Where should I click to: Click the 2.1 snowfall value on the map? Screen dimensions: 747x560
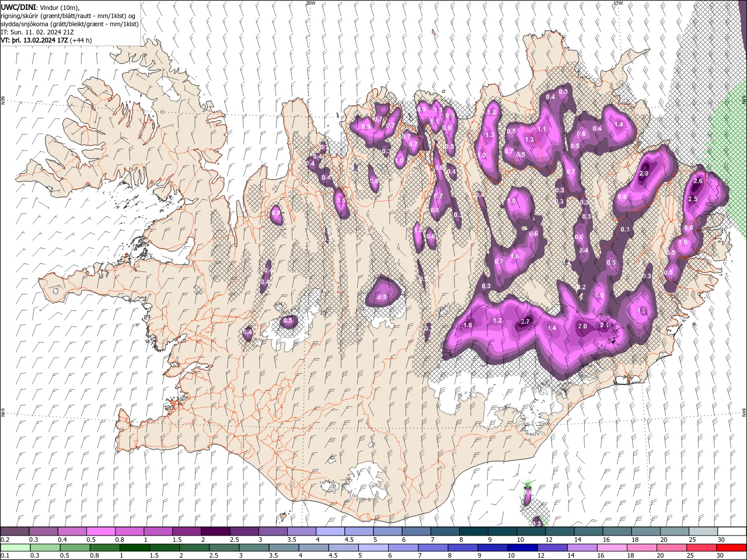click(x=605, y=325)
